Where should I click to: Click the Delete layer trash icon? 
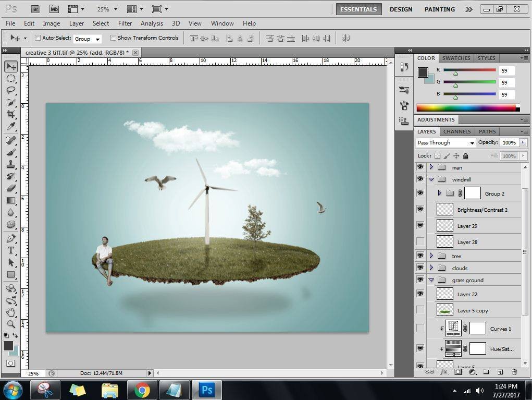point(514,372)
